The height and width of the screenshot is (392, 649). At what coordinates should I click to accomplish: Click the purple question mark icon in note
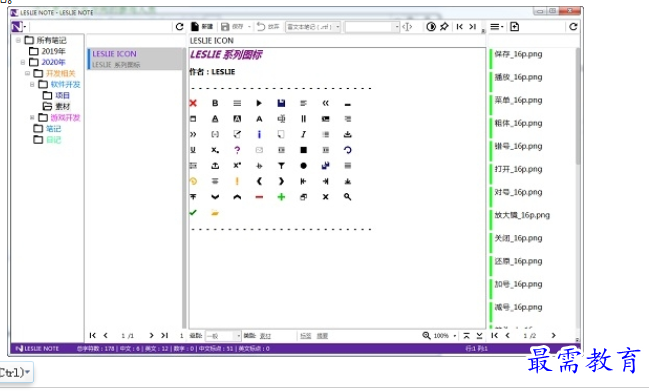pyautogui.click(x=237, y=150)
